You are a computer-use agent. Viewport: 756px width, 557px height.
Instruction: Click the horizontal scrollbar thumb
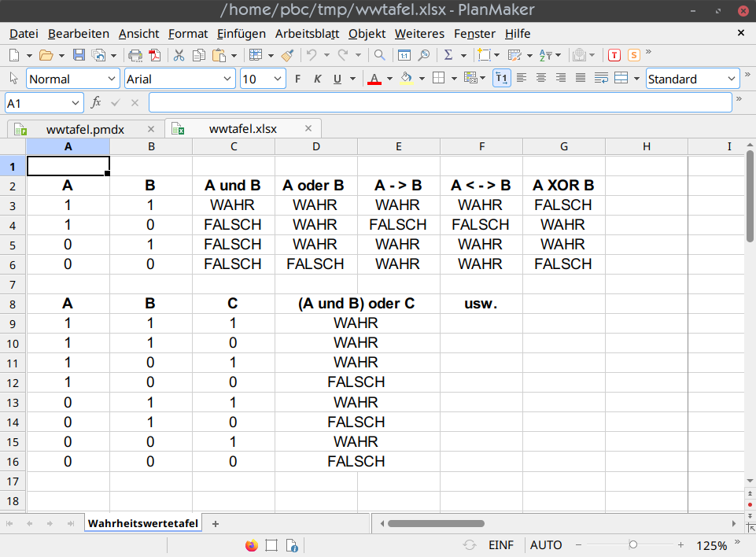436,523
